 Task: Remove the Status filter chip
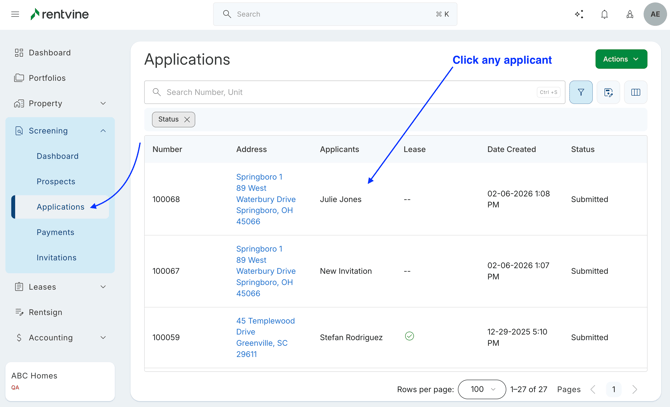[x=187, y=120]
